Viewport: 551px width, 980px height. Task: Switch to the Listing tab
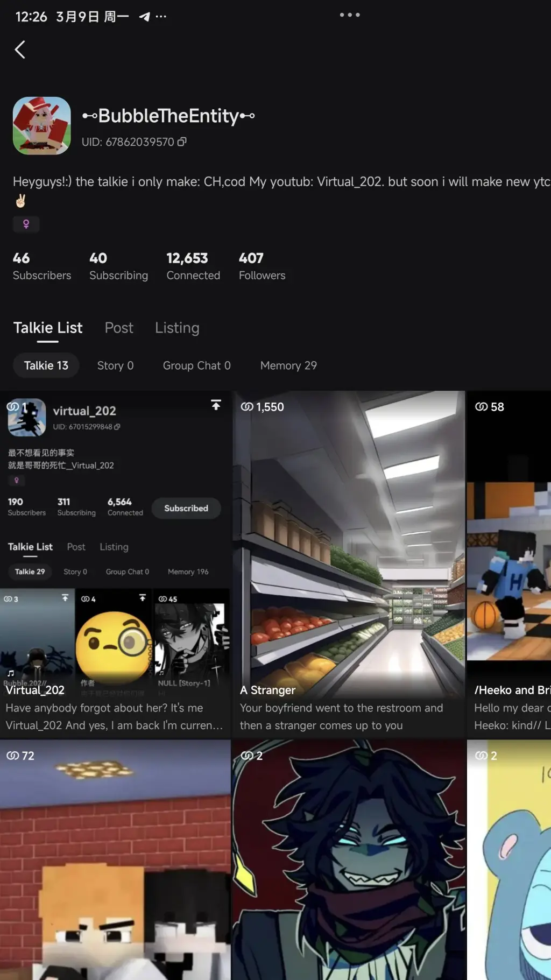[x=177, y=328]
